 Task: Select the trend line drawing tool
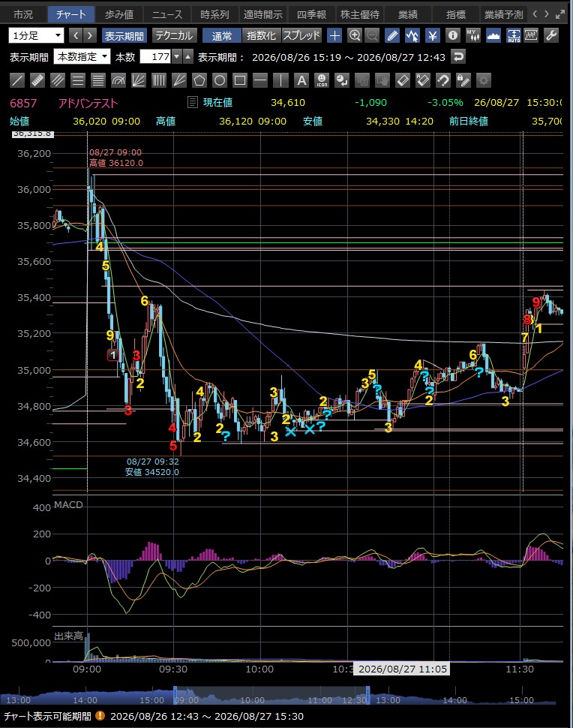17,80
